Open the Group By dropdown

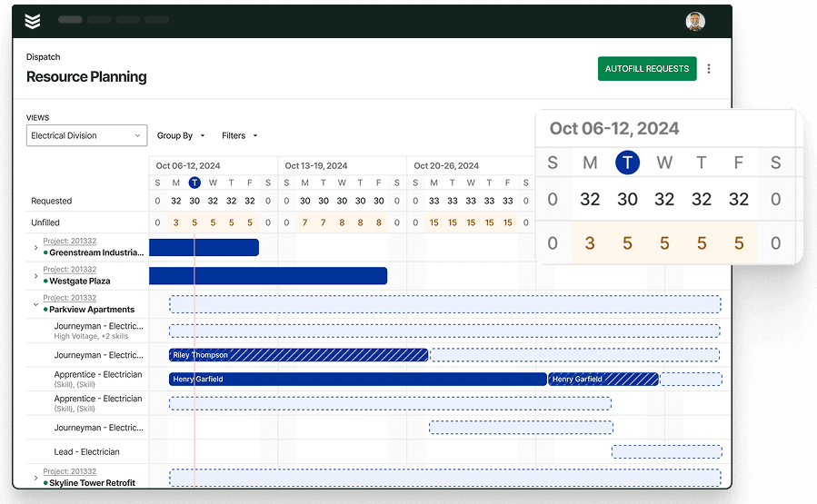tap(180, 135)
